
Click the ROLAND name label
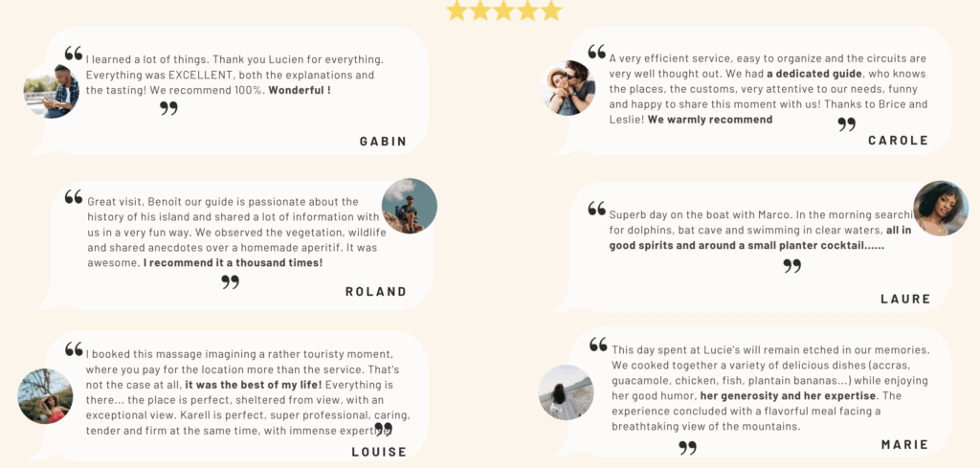(376, 292)
